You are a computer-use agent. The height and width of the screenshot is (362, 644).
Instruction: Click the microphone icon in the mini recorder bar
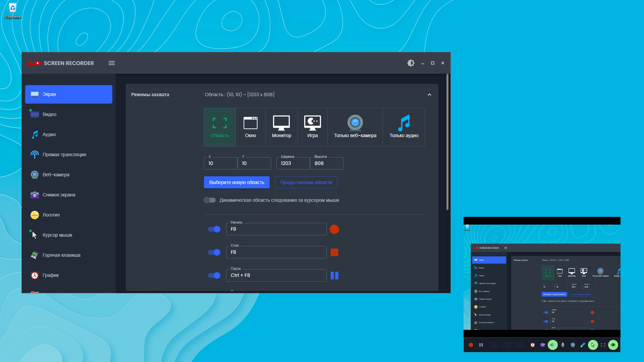tap(563, 345)
